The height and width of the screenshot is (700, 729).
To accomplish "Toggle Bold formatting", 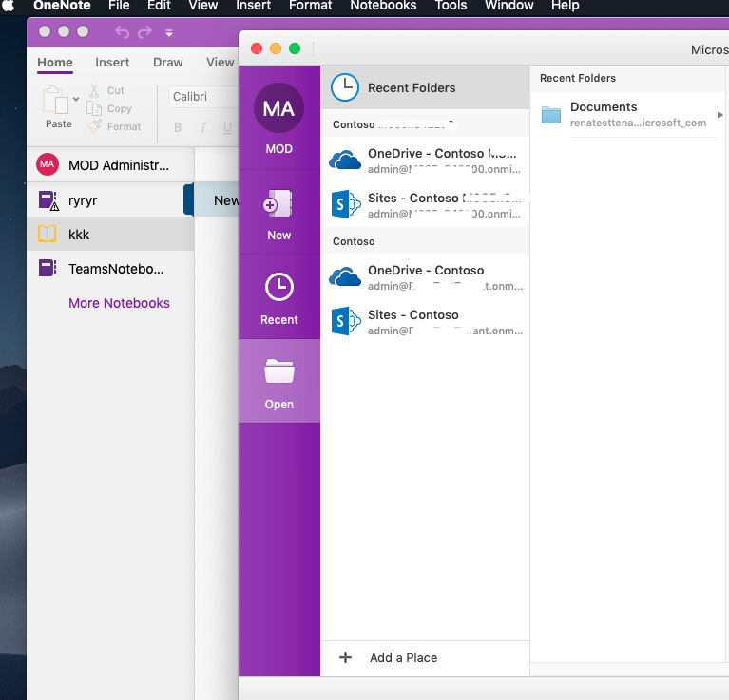I will pyautogui.click(x=178, y=127).
